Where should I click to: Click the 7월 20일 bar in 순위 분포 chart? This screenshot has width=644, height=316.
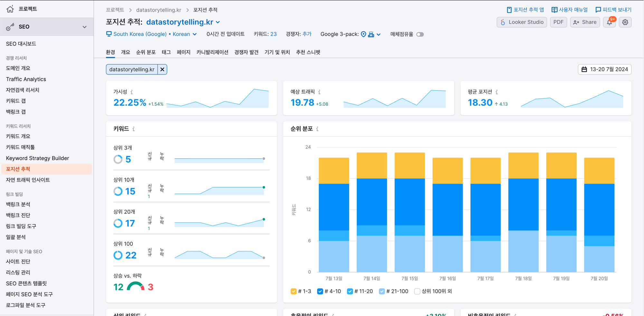pos(599,215)
